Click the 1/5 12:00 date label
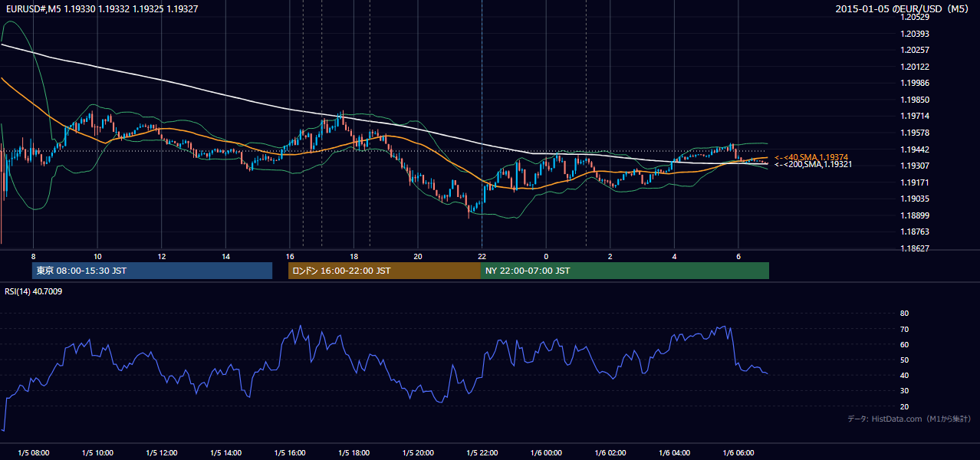Screen dimensions: 980x460 point(162,452)
